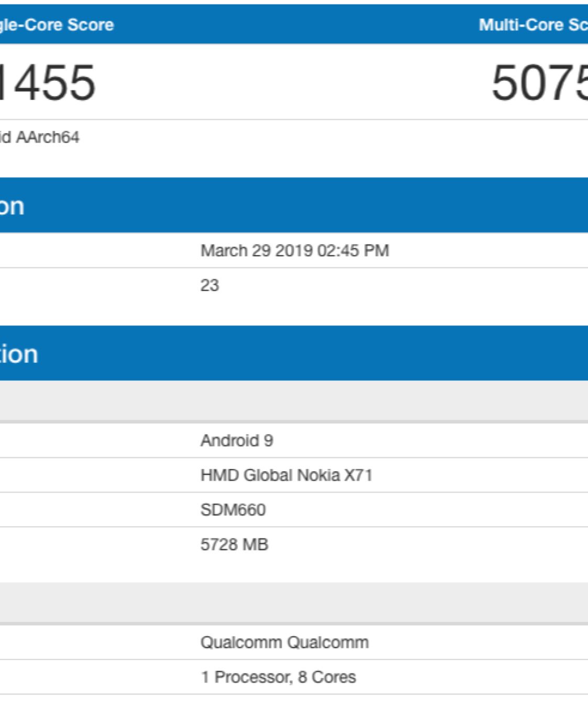This screenshot has height=705, width=588.
Task: Click the HMD Global manufacturer text
Action: click(x=246, y=475)
